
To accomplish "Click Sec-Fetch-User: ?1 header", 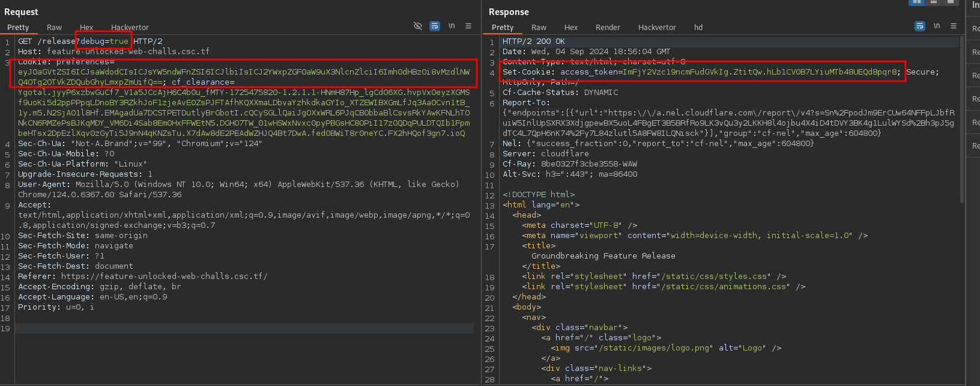I will point(61,256).
